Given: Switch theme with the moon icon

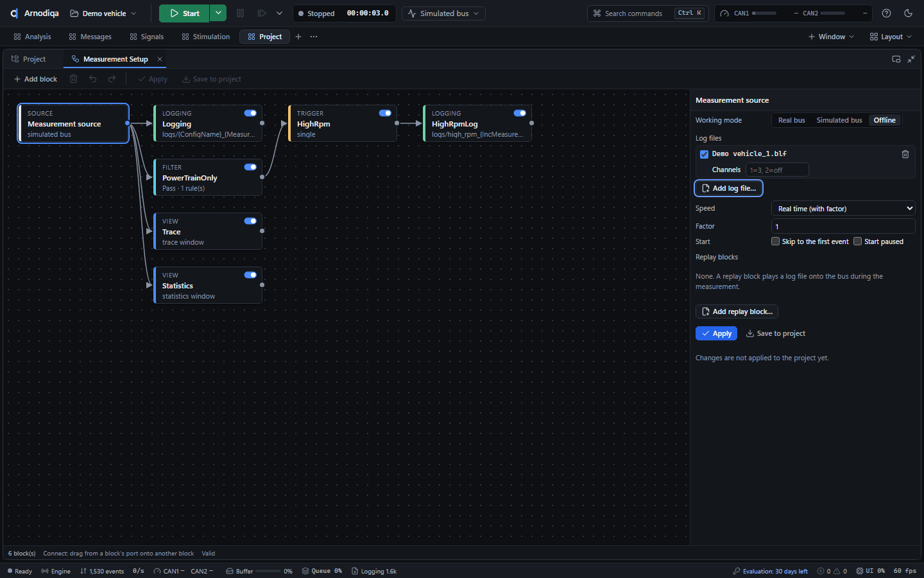Looking at the screenshot, I should tap(908, 13).
